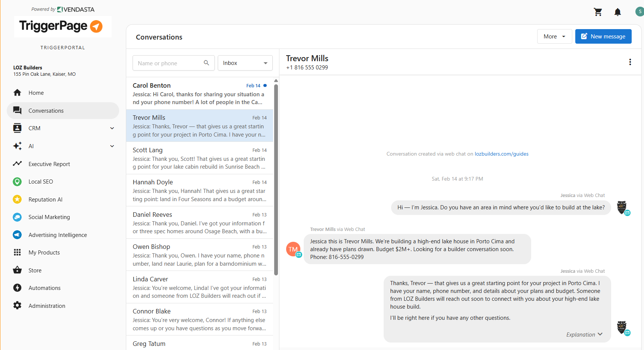Click the conversation list scrollbar
The image size is (644, 350).
(x=276, y=180)
